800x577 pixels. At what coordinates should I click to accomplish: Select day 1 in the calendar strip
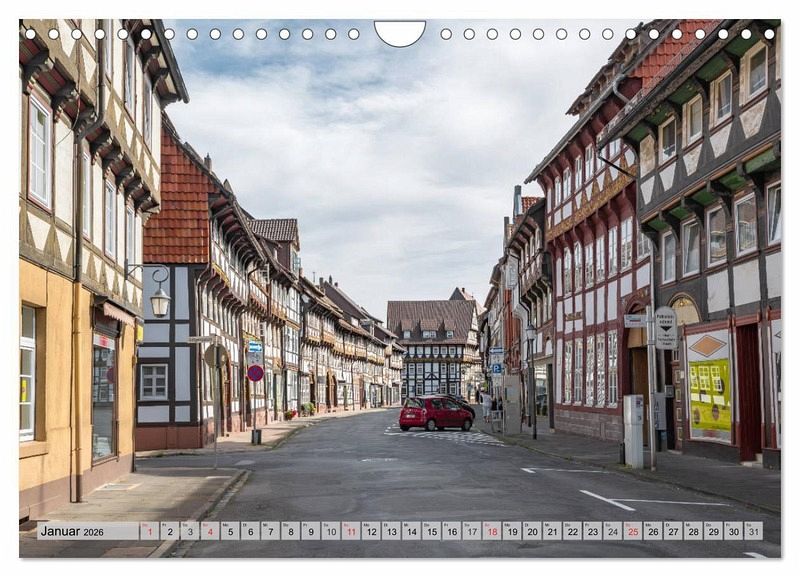coord(149,531)
